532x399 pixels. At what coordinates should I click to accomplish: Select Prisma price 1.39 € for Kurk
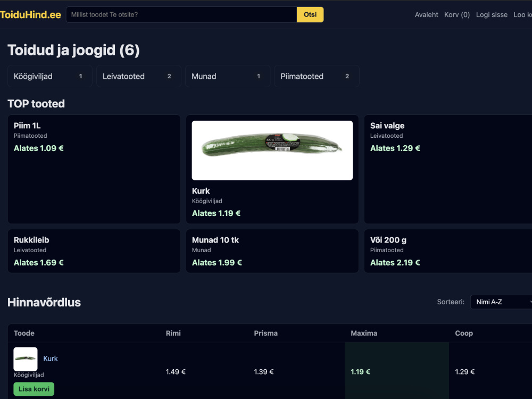(264, 372)
